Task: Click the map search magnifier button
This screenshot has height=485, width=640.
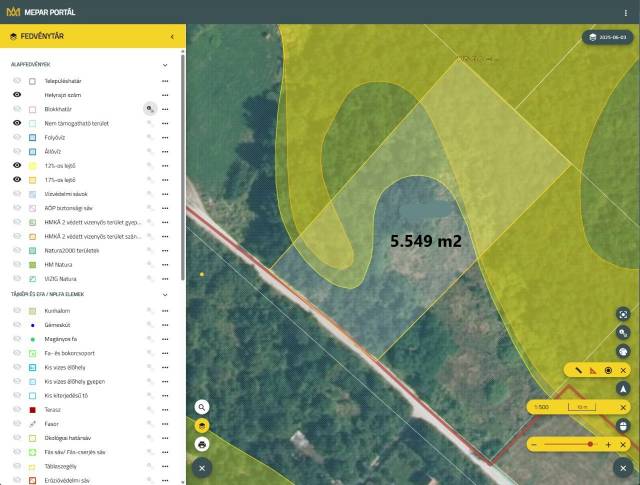Action: (x=202, y=407)
